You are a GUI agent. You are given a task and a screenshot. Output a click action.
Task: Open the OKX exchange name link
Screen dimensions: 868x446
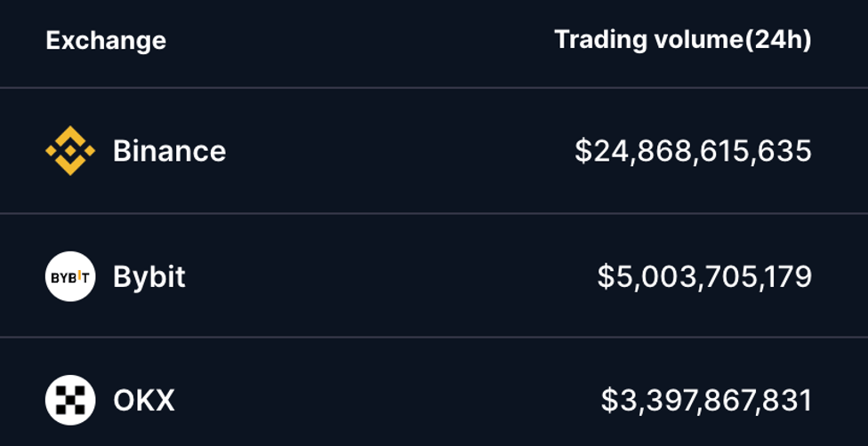[144, 400]
